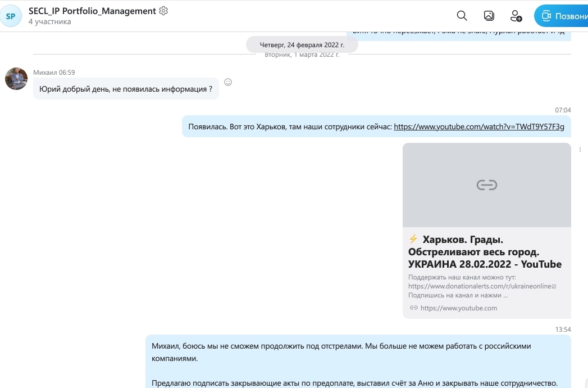
Task: Click chain link icon in preview placeholder
Action: pos(486,185)
